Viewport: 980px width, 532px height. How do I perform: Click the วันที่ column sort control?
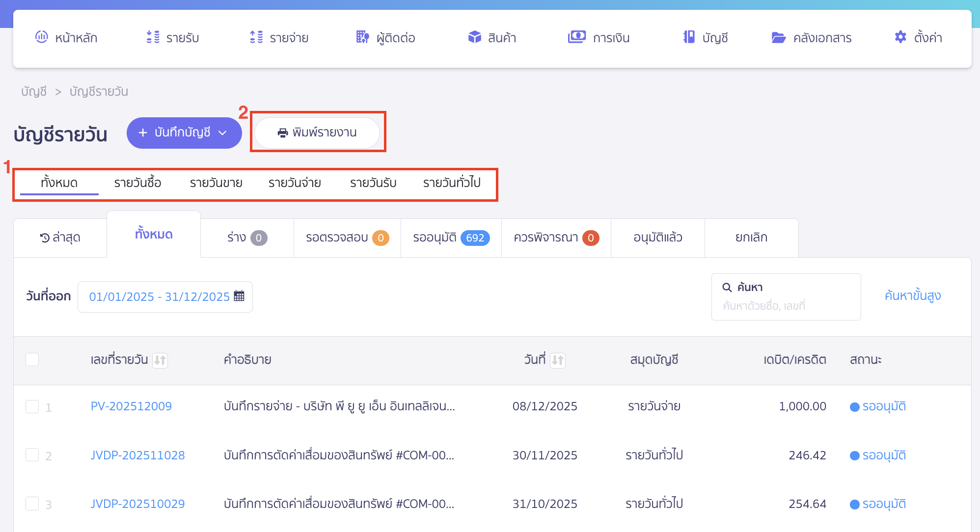pos(558,360)
